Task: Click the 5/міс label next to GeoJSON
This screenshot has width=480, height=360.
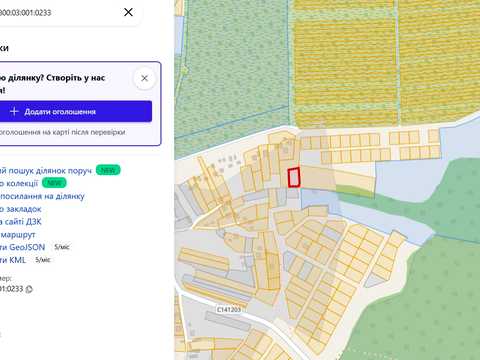Action: [62, 247]
